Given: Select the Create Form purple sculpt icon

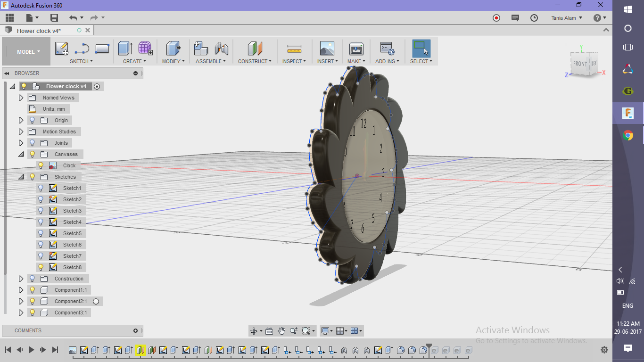Looking at the screenshot, I should [145, 49].
